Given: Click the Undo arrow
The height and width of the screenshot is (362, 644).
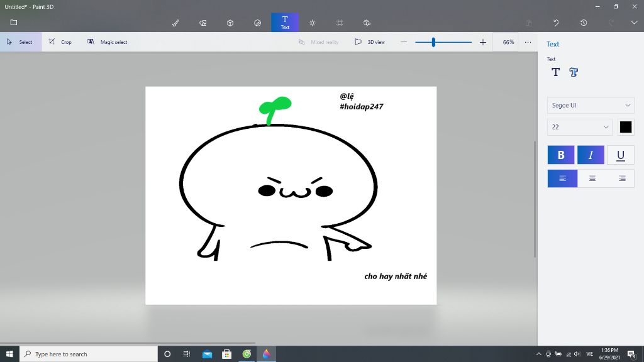Looking at the screenshot, I should [556, 23].
